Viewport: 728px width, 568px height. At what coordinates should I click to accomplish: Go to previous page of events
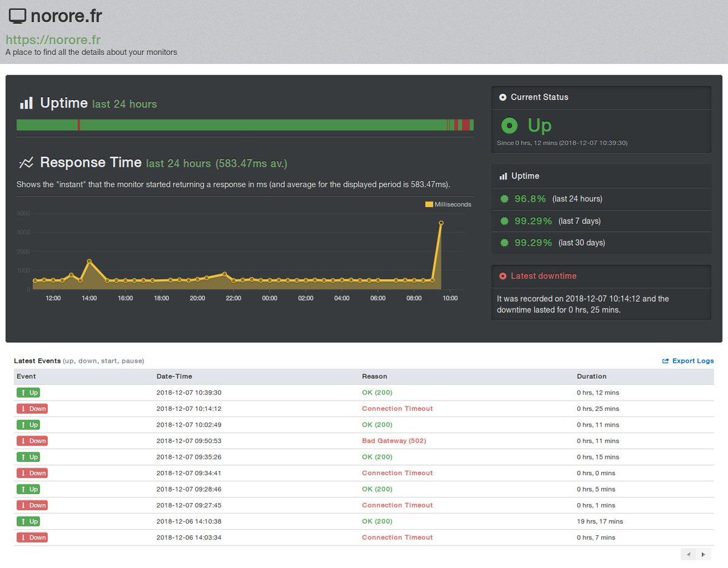(689, 554)
